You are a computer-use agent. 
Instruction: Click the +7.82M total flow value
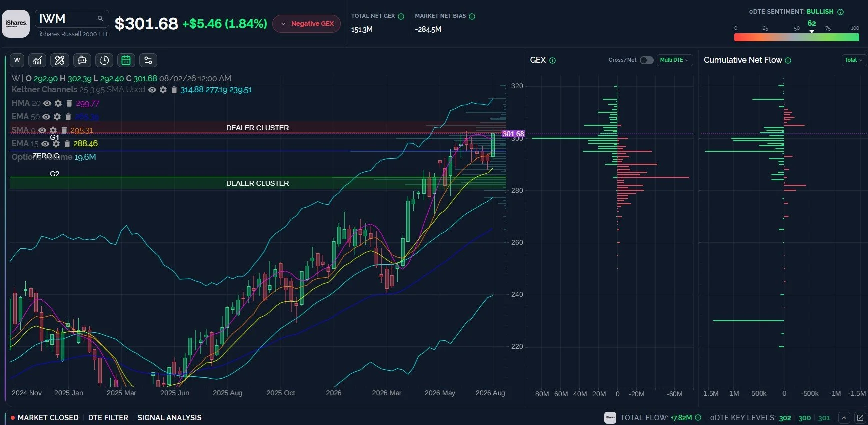[x=681, y=418]
